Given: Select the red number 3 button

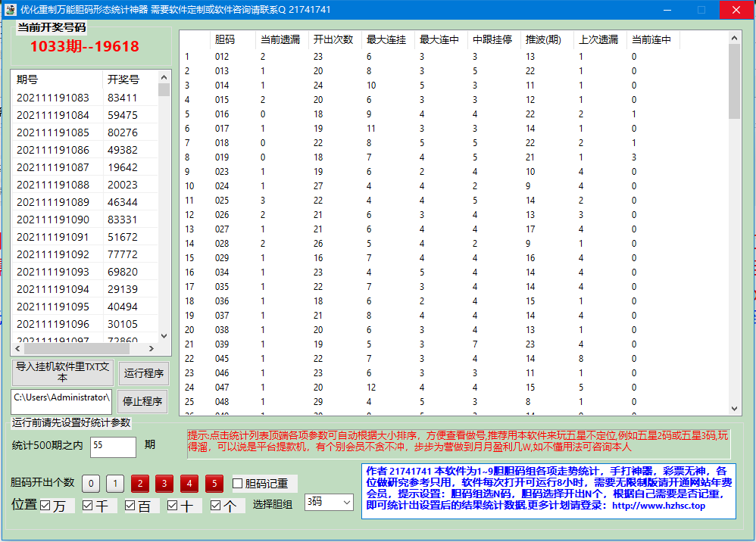Looking at the screenshot, I should click(165, 483).
